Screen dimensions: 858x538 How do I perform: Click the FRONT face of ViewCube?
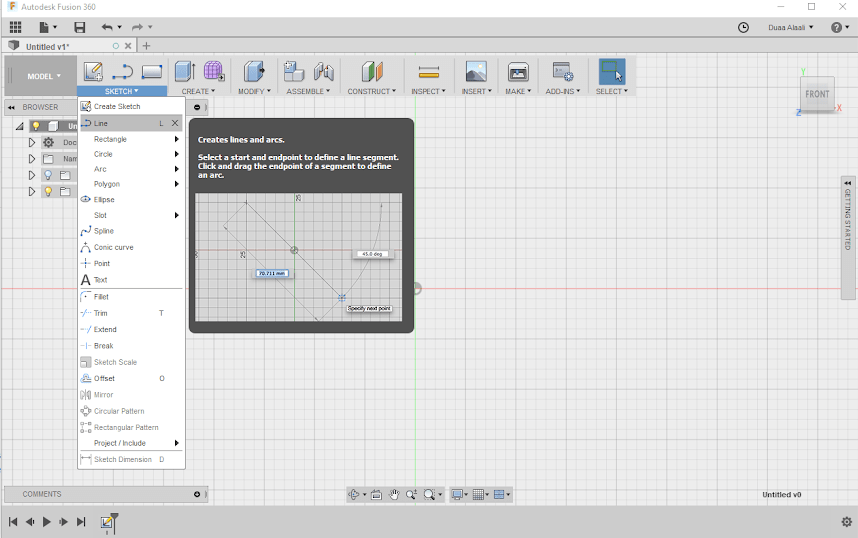click(x=817, y=94)
